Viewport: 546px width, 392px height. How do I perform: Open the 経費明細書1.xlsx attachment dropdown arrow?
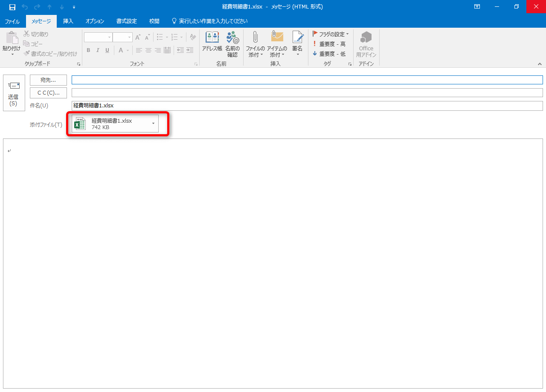pyautogui.click(x=154, y=124)
